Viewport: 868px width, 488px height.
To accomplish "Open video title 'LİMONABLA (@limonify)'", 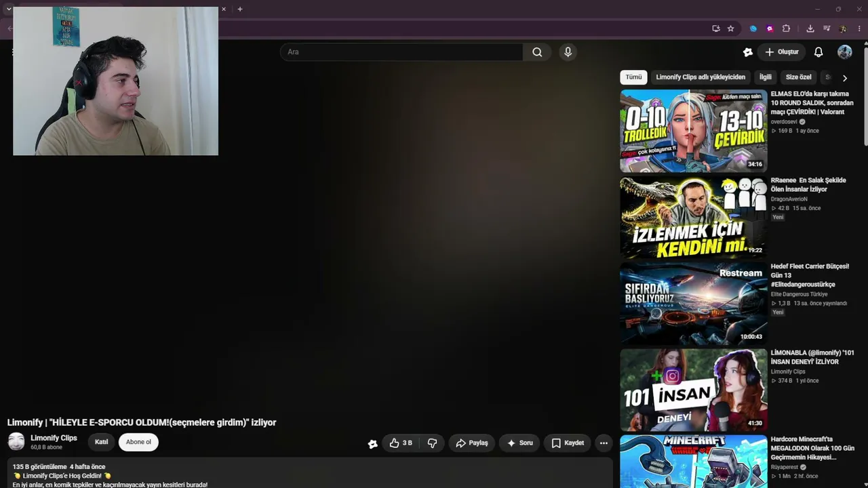I will click(812, 357).
